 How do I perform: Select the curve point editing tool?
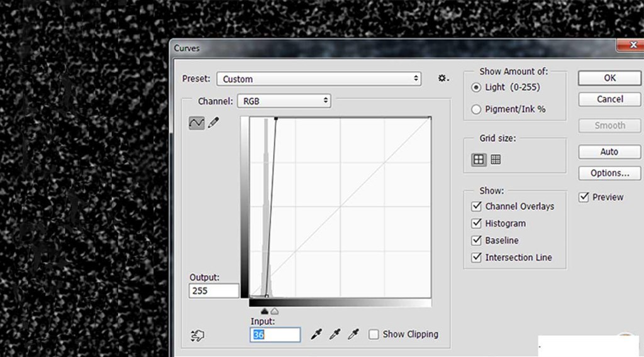(196, 123)
